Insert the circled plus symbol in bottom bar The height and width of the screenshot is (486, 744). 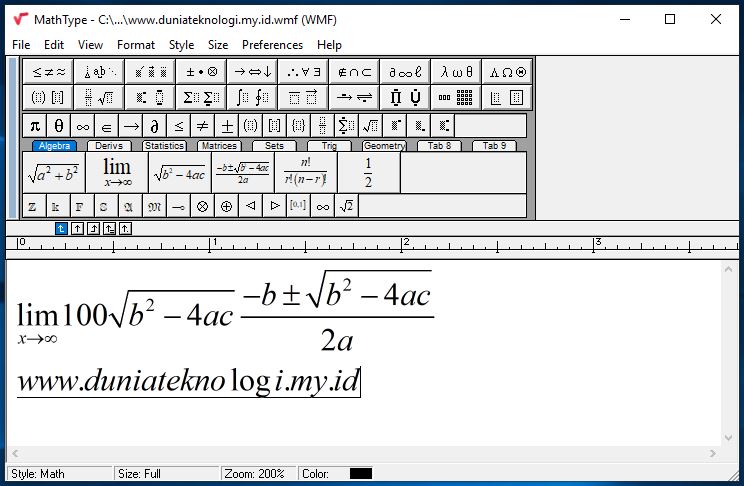[x=226, y=206]
